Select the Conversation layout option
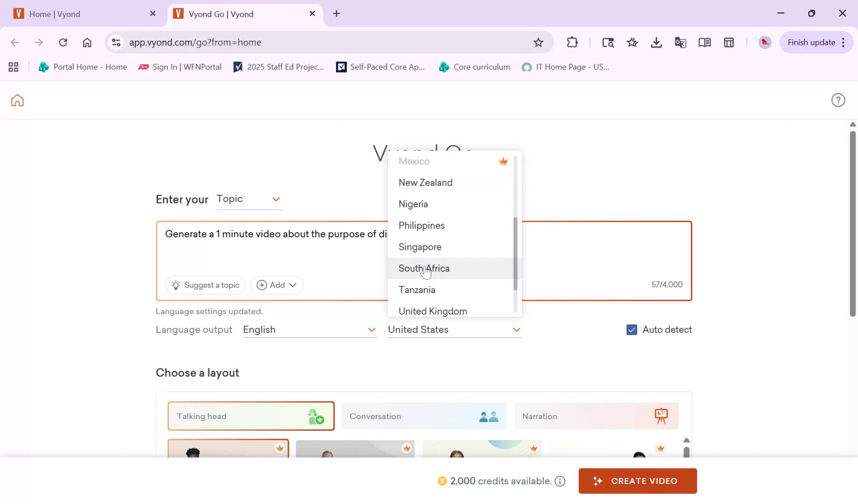The width and height of the screenshot is (858, 504). click(424, 416)
